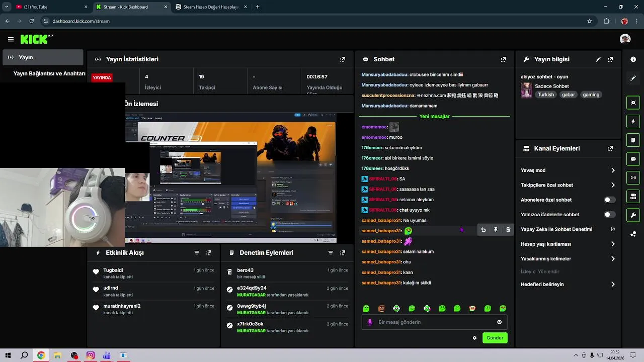644x362 pixels.
Task: Toggle Abonelere özel sohbet switch
Action: [x=609, y=200]
